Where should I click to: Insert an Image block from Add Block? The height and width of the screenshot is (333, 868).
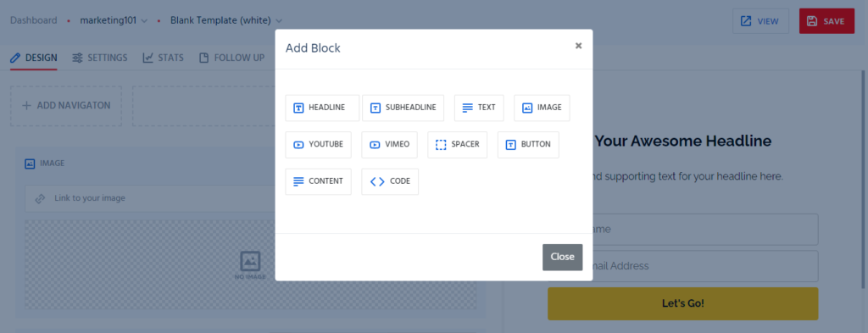tap(542, 108)
